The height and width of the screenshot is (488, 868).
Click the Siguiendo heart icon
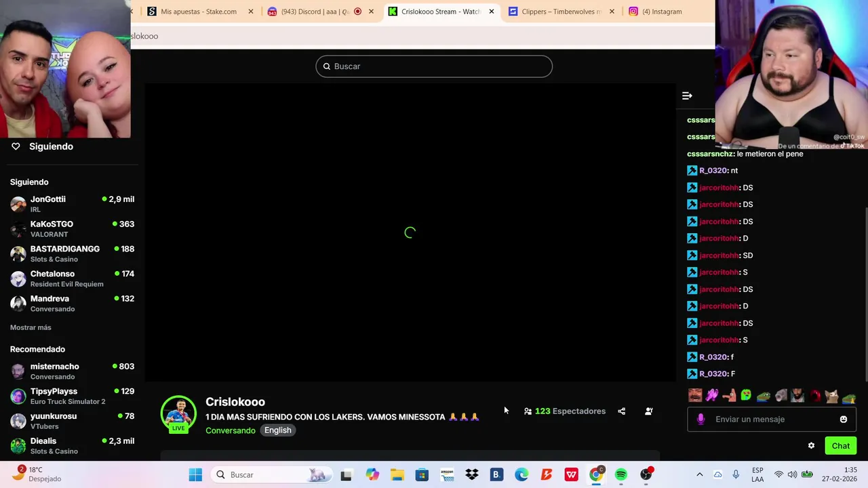[16, 146]
